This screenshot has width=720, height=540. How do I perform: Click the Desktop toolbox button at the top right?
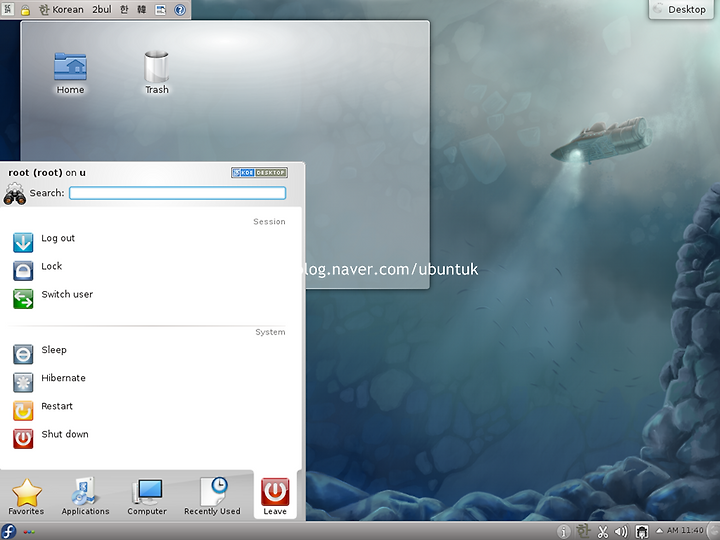pos(681,9)
